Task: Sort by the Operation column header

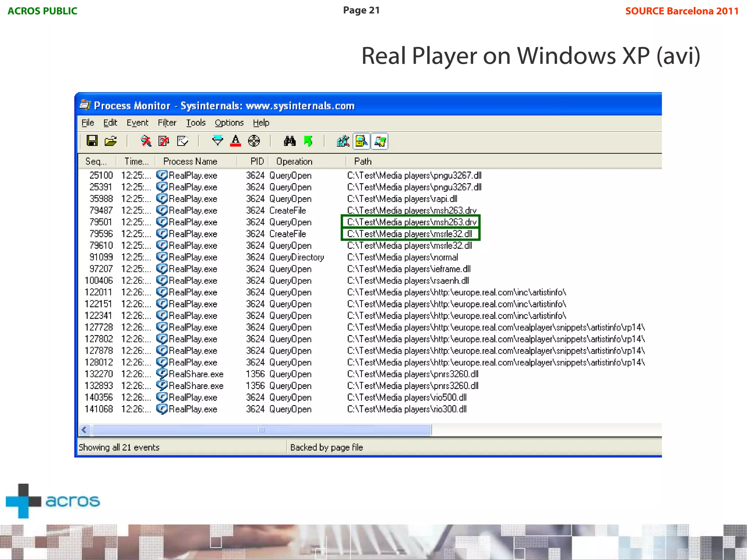Action: [x=307, y=161]
